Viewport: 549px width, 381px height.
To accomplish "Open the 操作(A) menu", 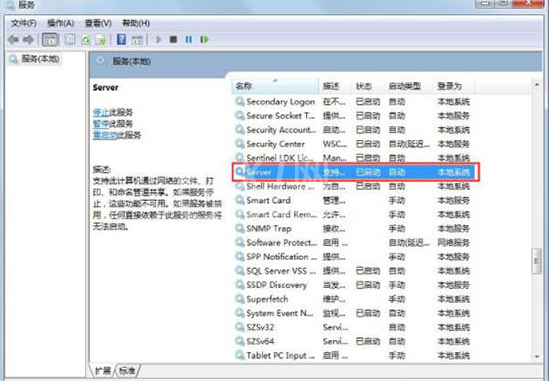I will click(61, 23).
